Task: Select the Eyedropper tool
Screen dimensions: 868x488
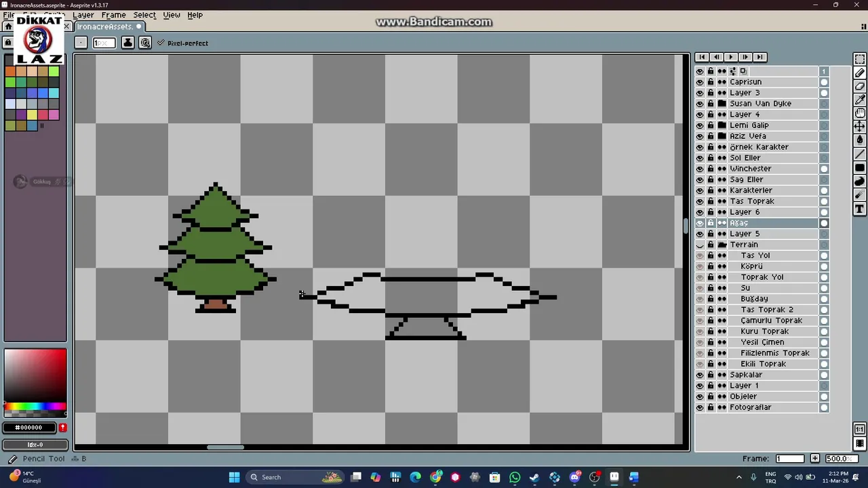Action: (x=859, y=100)
